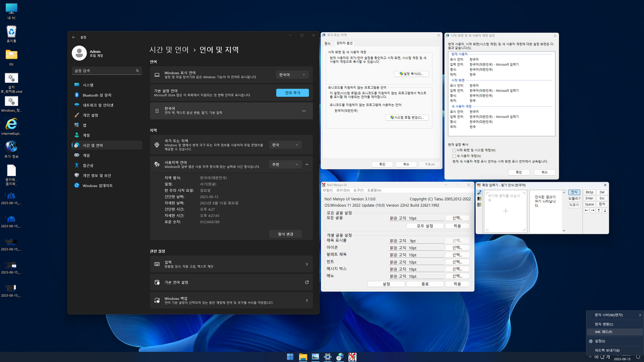Open Windows 표시 언어 dropdown
The height and width of the screenshot is (362, 644).
pos(292,75)
